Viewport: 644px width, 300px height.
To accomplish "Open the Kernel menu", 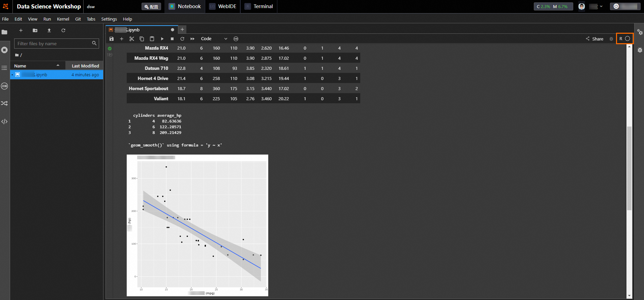I will [x=63, y=19].
